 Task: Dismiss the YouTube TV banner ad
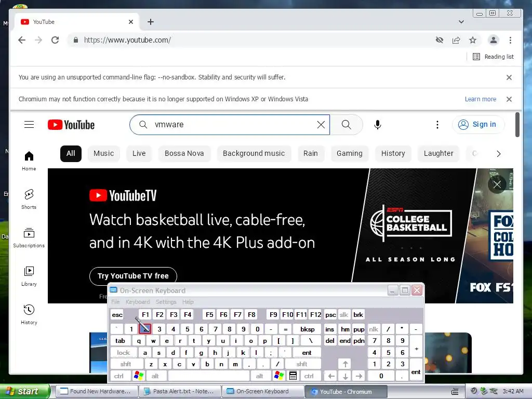[497, 184]
